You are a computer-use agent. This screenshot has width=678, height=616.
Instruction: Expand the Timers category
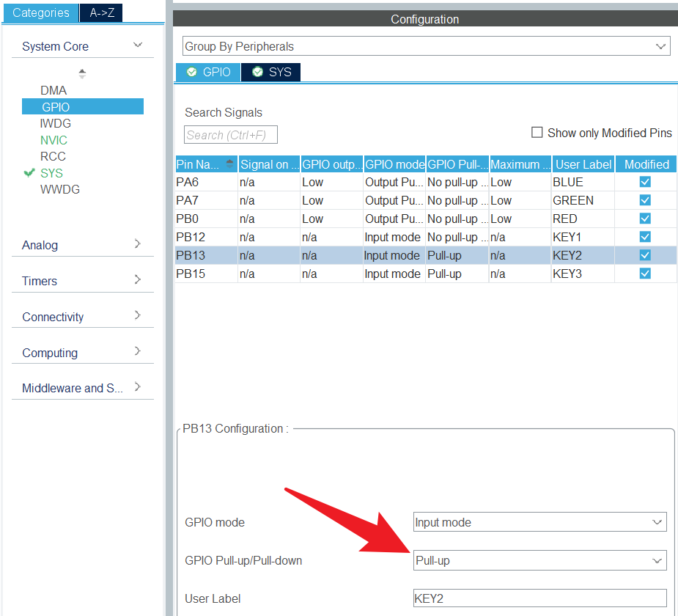click(x=137, y=280)
